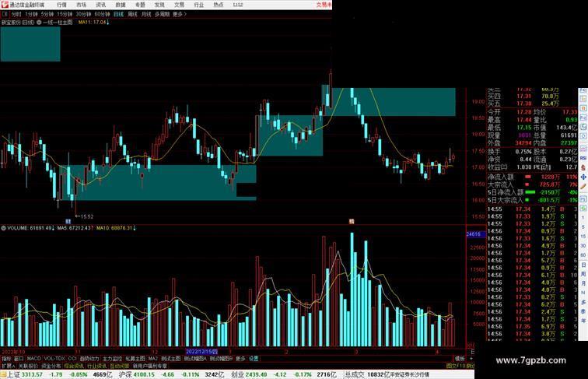The width and height of the screenshot is (588, 379).
Task: Open the 行业资讯 tab
Action: [96, 366]
